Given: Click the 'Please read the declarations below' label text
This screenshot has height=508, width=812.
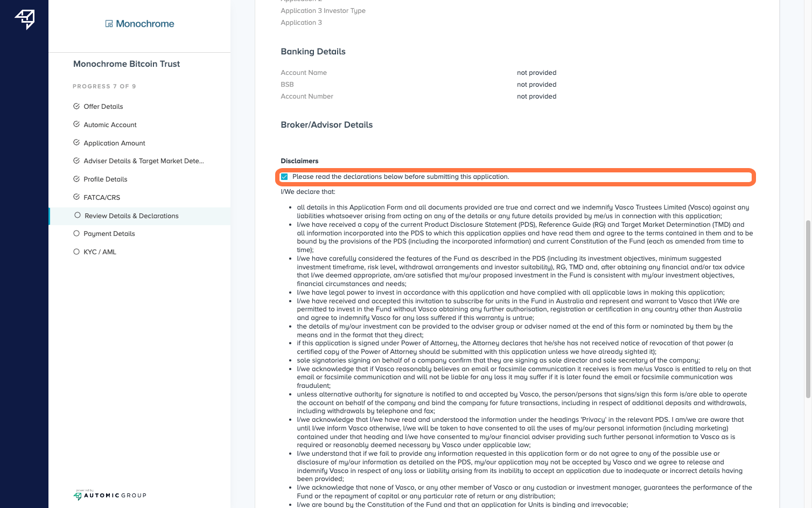Looking at the screenshot, I should click(x=400, y=177).
